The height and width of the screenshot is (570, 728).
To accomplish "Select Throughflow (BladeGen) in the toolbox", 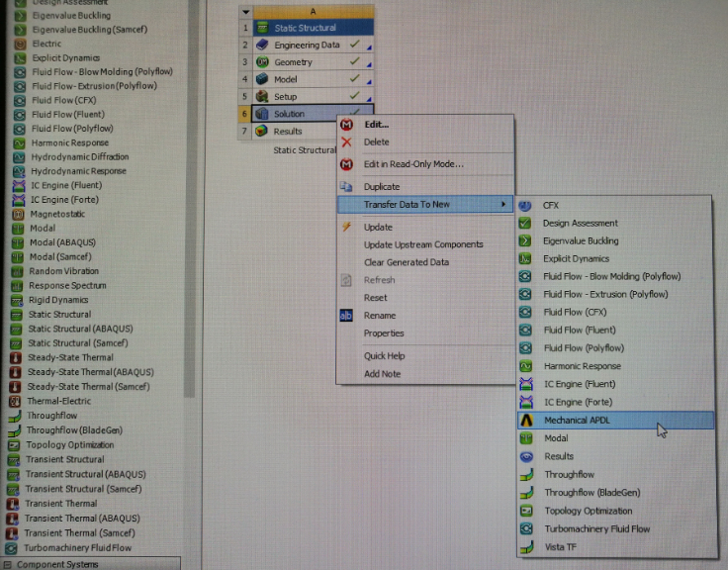I will coord(74,430).
